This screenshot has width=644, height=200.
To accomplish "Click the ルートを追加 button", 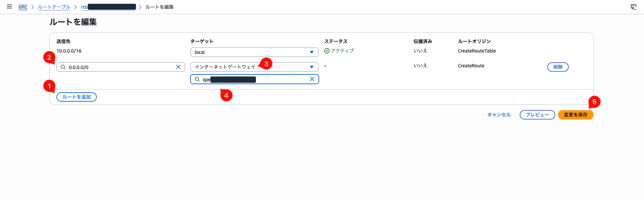I will click(x=76, y=97).
